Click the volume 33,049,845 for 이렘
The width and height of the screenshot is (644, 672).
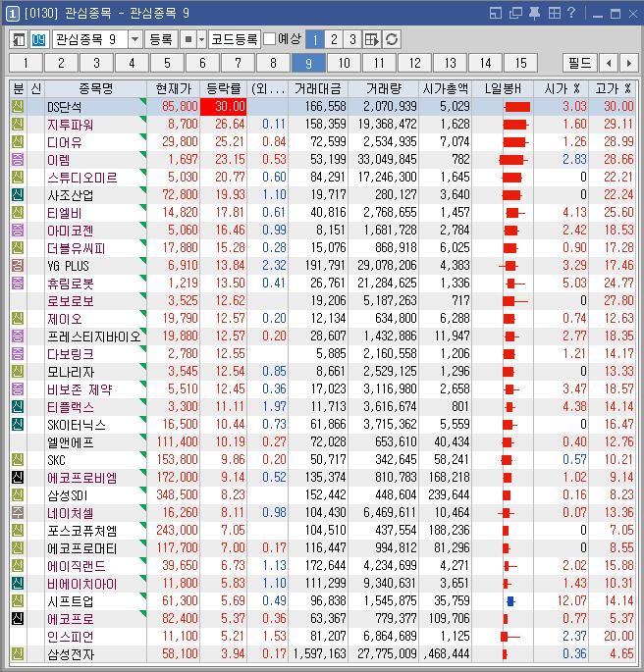point(387,160)
